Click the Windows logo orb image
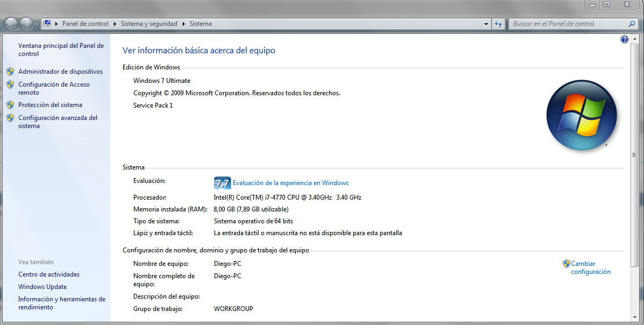Screen dimensions: 644x325 [x=582, y=116]
